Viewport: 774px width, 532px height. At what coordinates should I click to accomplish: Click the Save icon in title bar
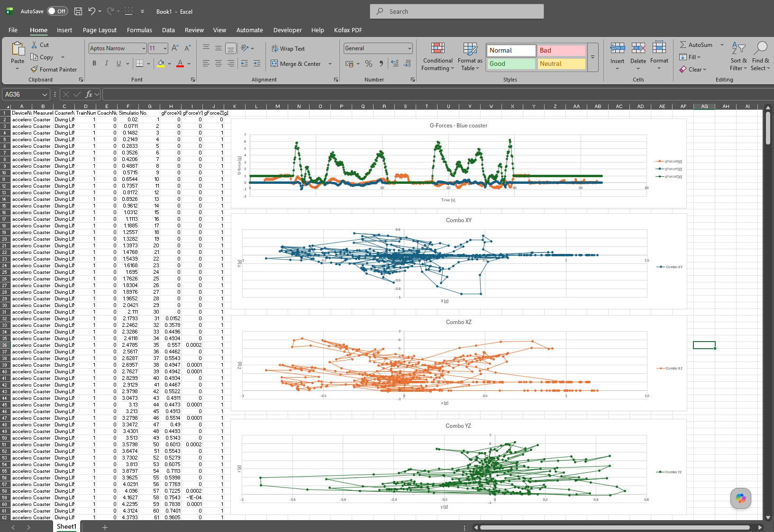pos(78,11)
